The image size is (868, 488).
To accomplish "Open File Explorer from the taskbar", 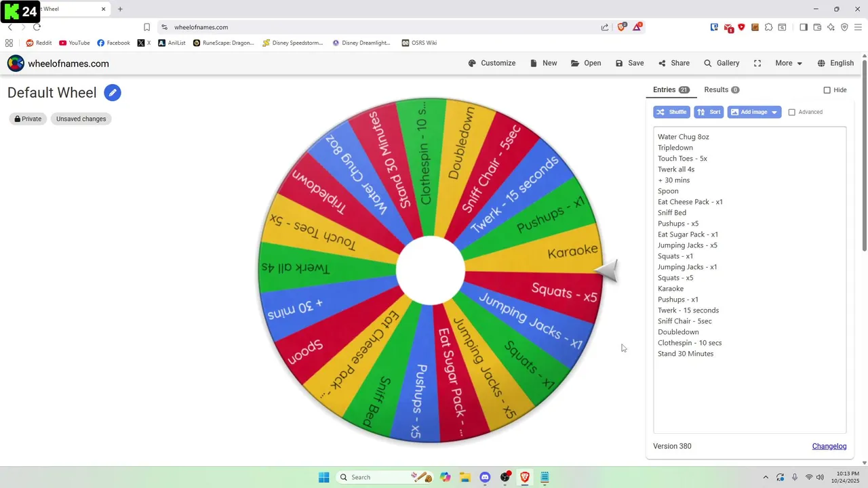I will (x=465, y=477).
